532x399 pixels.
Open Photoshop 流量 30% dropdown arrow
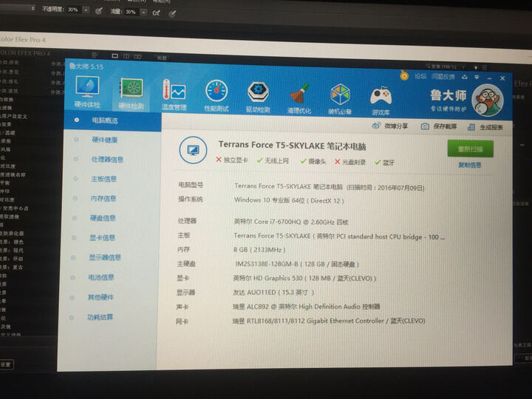pyautogui.click(x=144, y=13)
